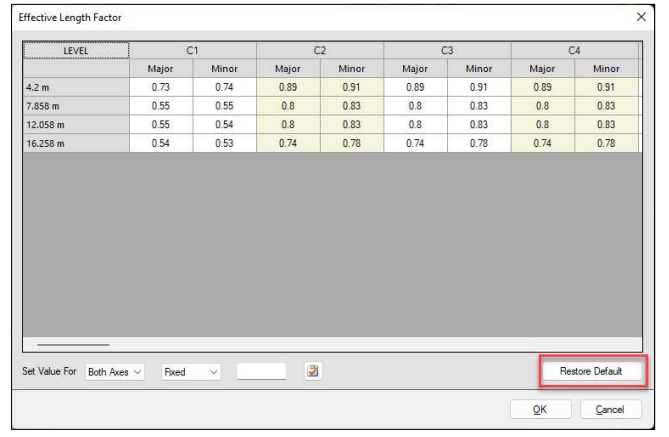Click the Restore Default button
The width and height of the screenshot is (669, 437).
[591, 371]
